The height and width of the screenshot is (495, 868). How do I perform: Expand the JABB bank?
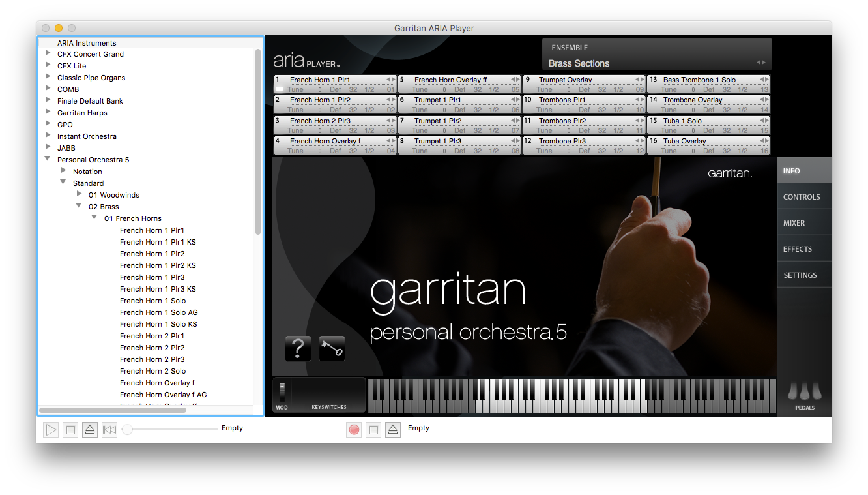[48, 148]
